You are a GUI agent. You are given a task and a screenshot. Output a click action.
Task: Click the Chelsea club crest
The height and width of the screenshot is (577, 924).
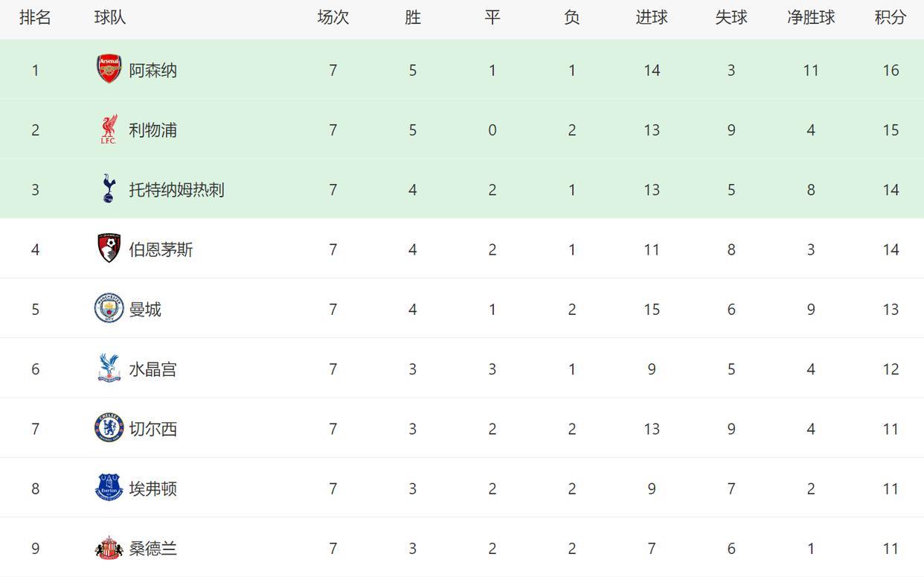tap(109, 428)
